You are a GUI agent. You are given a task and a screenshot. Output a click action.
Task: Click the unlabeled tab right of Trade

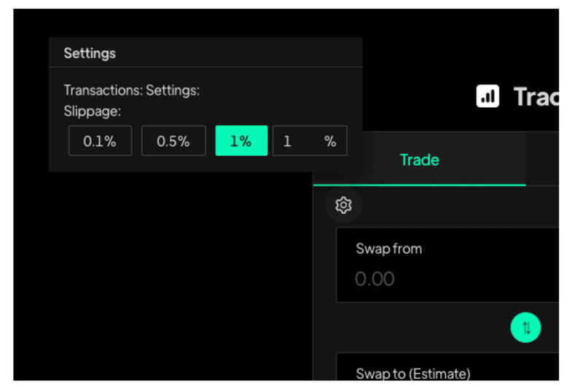click(542, 158)
